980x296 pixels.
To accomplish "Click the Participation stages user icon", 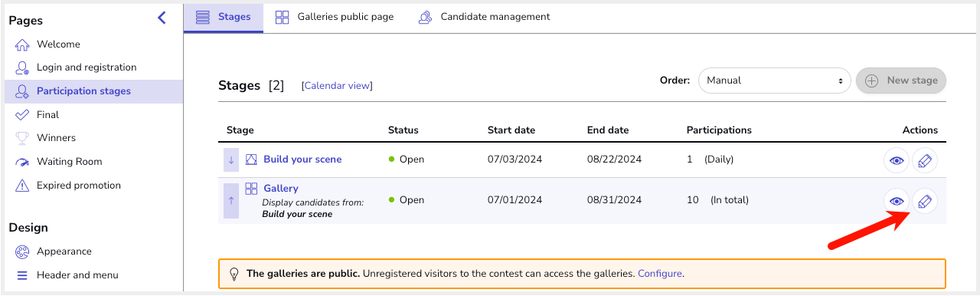I will (22, 91).
